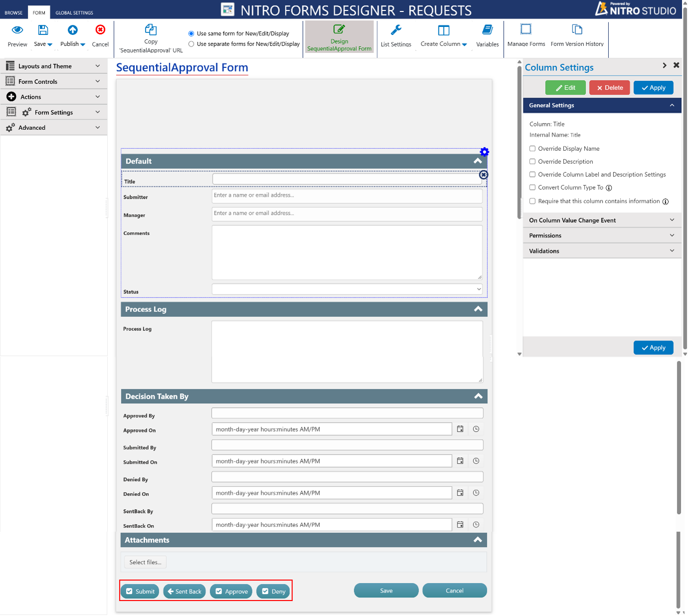The width and height of the screenshot is (688, 616).
Task: Open calendar picker for Denied On
Action: tap(460, 493)
